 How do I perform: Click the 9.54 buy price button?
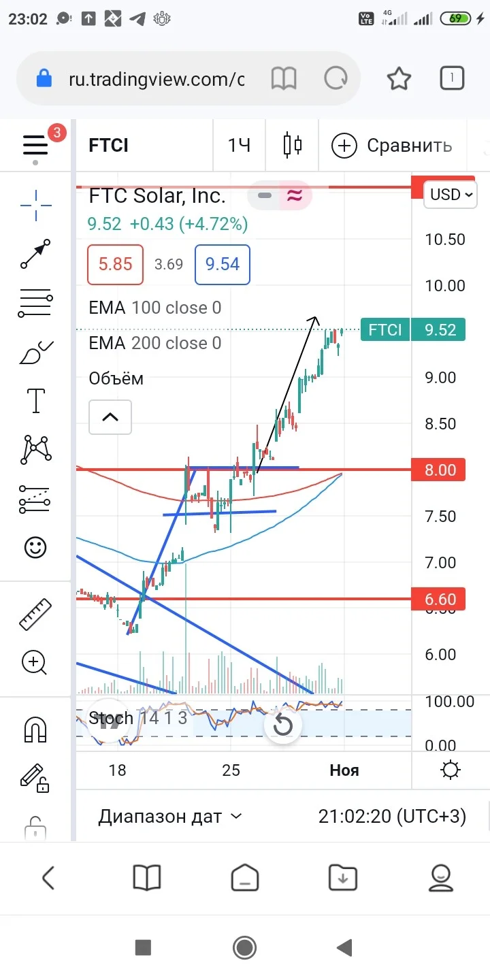[223, 264]
